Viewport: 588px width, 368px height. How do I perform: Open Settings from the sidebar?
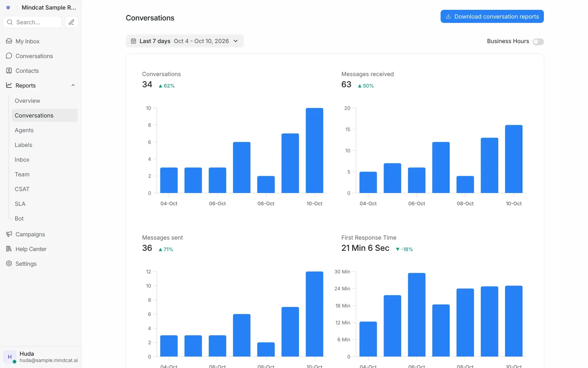(x=26, y=264)
